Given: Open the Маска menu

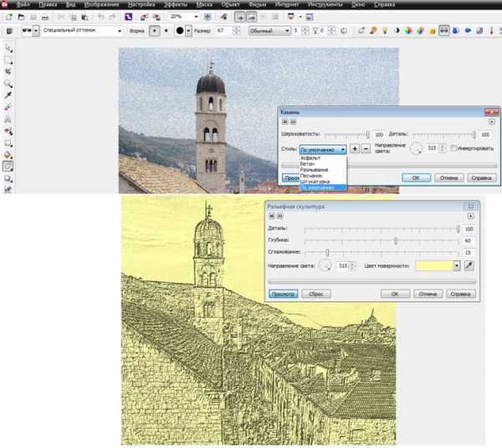Looking at the screenshot, I should pyautogui.click(x=204, y=4).
